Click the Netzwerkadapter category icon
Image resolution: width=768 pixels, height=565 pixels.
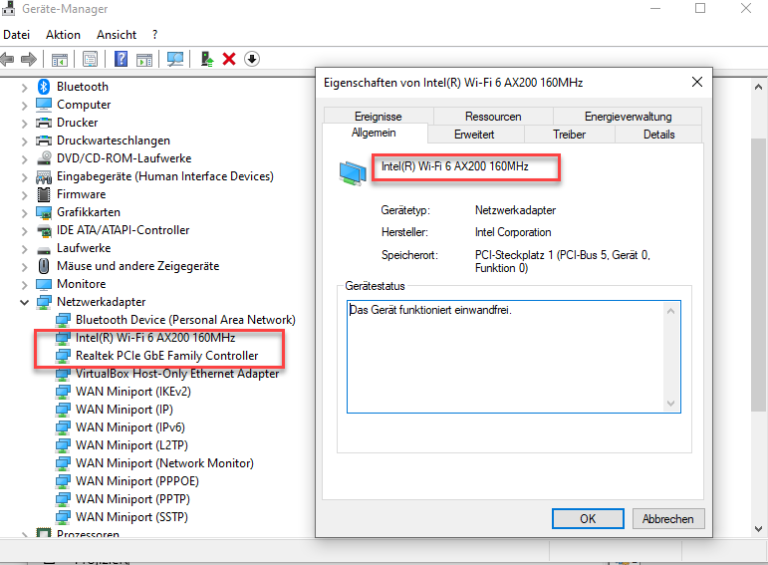pos(44,302)
